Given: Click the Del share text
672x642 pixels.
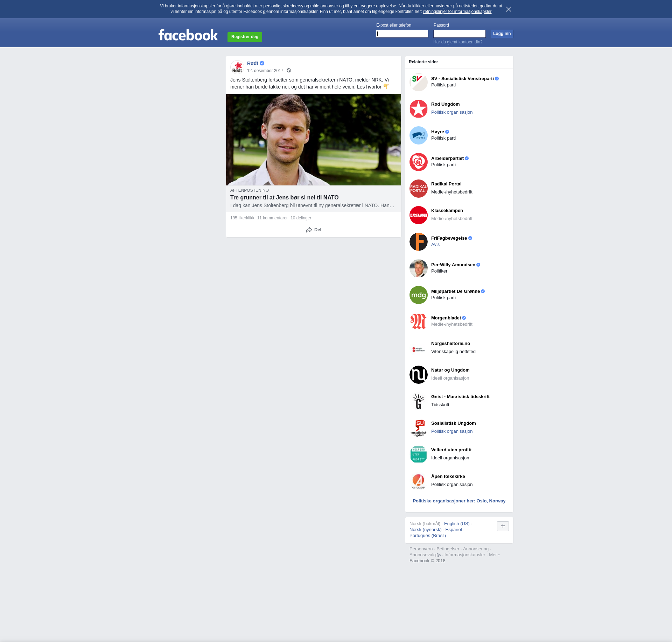Looking at the screenshot, I should coord(318,230).
